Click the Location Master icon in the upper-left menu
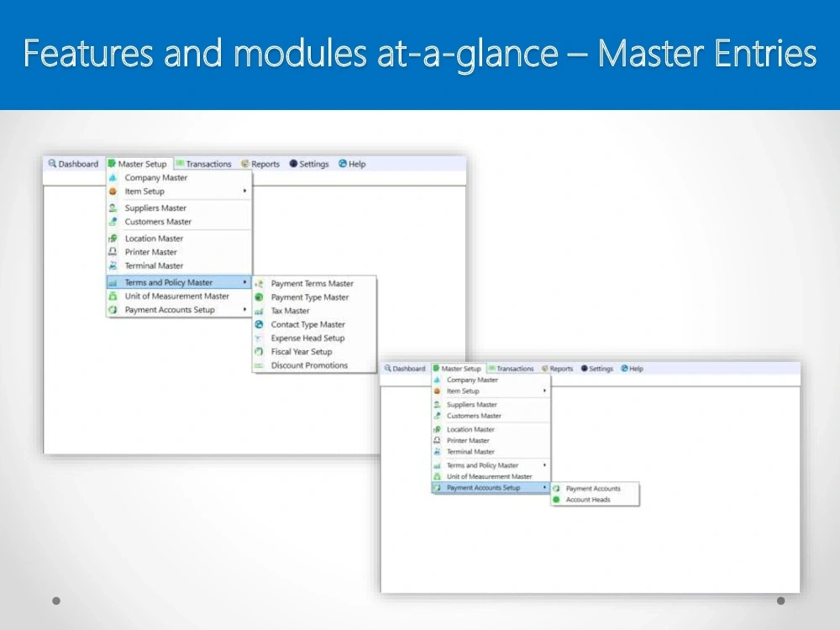 [x=113, y=239]
